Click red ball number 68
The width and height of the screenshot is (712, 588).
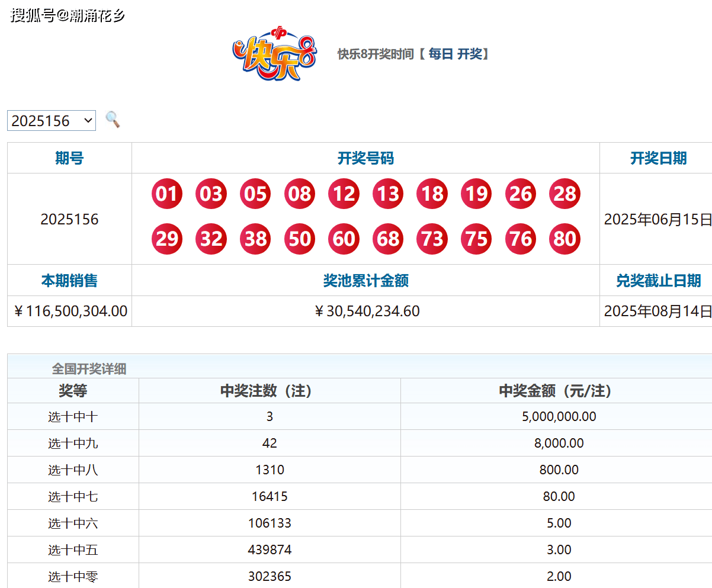(x=388, y=239)
